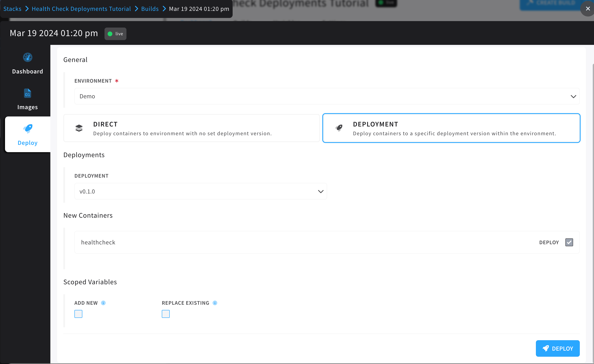Screen dimensions: 594x364
Task: Enable ADD NEW scoped variables checkbox
Action: pyautogui.click(x=78, y=314)
